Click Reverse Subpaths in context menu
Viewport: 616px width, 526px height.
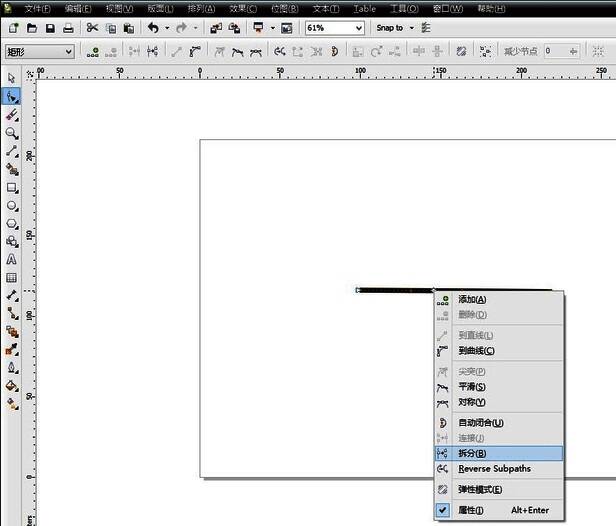[x=494, y=469]
